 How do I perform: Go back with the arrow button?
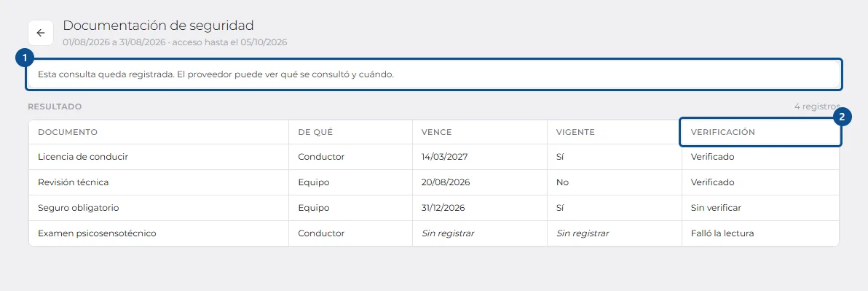(40, 33)
